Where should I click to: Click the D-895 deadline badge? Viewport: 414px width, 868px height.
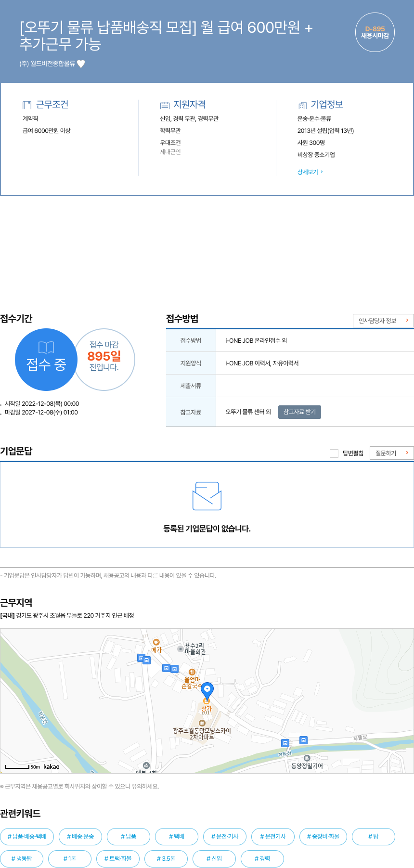point(375,32)
